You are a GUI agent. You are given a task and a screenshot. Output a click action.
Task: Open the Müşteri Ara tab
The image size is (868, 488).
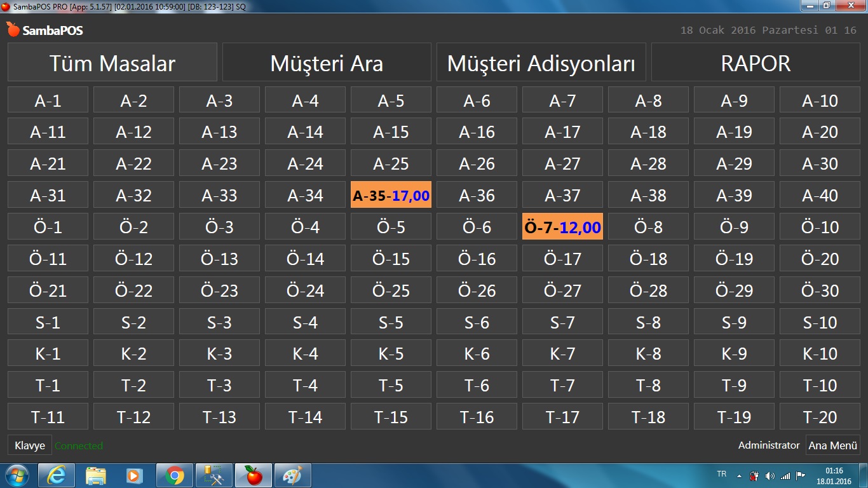pyautogui.click(x=327, y=63)
